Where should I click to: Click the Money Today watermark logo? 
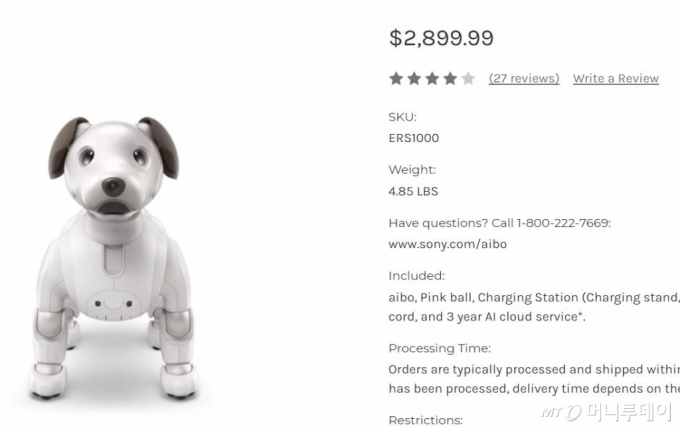(607, 412)
